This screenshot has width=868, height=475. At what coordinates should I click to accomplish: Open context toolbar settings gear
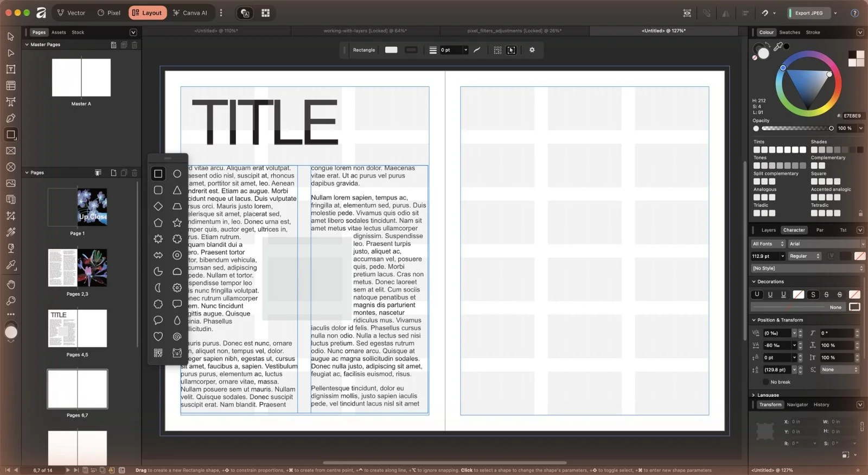(532, 50)
